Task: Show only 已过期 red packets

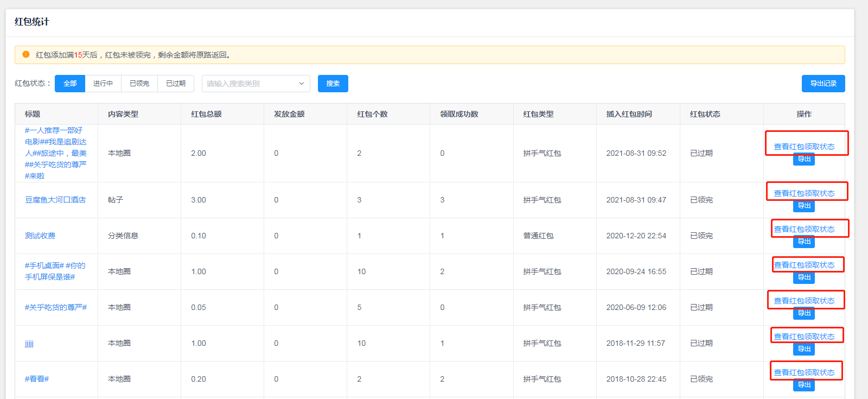Action: 176,84
